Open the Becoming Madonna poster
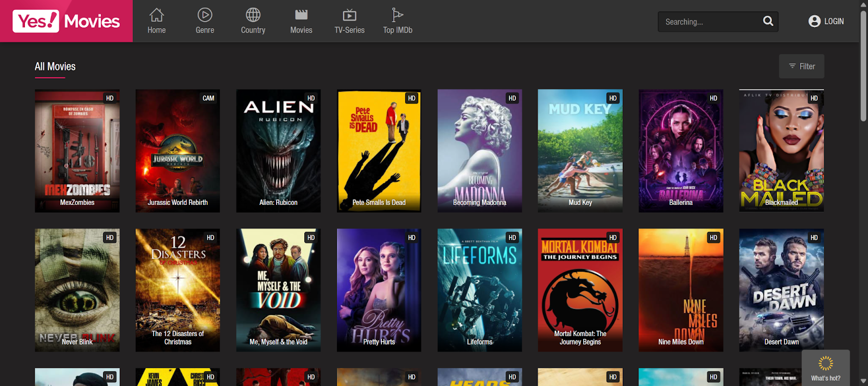 point(480,151)
